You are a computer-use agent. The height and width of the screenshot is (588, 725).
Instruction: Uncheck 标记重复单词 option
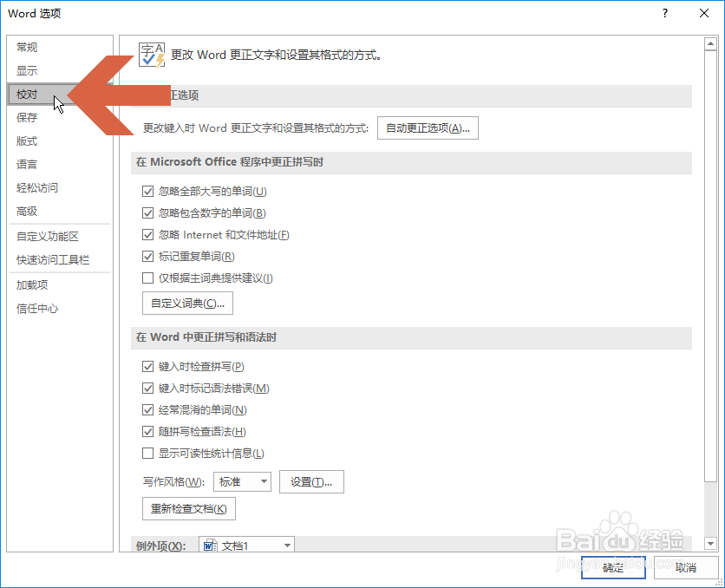click(x=148, y=257)
